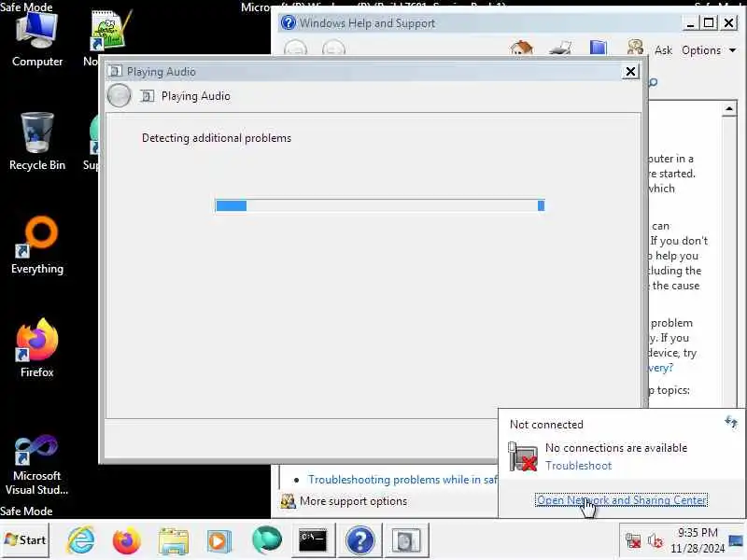
Task: Click the Home icon in Help and Support
Action: point(521,49)
